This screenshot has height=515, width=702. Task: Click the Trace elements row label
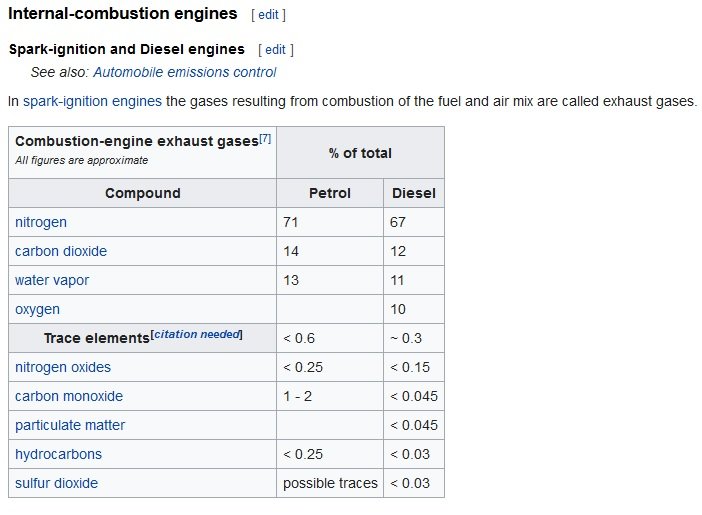point(96,338)
